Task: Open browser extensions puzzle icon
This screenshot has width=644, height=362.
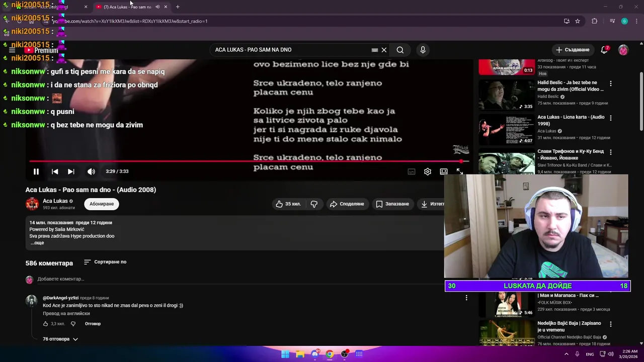Action: pyautogui.click(x=595, y=21)
